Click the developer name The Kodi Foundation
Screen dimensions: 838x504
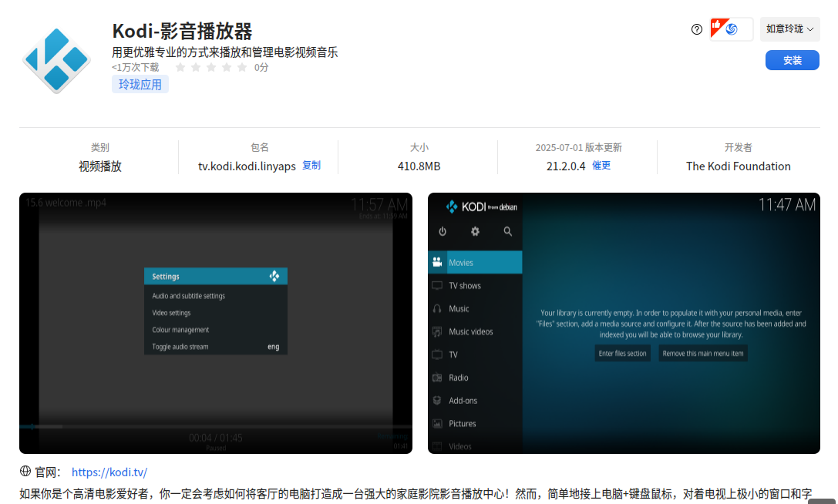pyautogui.click(x=738, y=166)
